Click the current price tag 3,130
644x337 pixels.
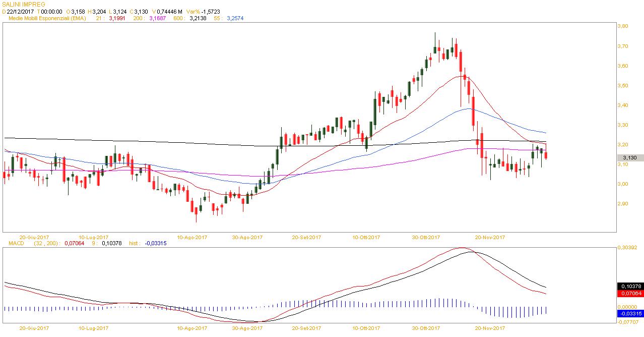pyautogui.click(x=630, y=158)
